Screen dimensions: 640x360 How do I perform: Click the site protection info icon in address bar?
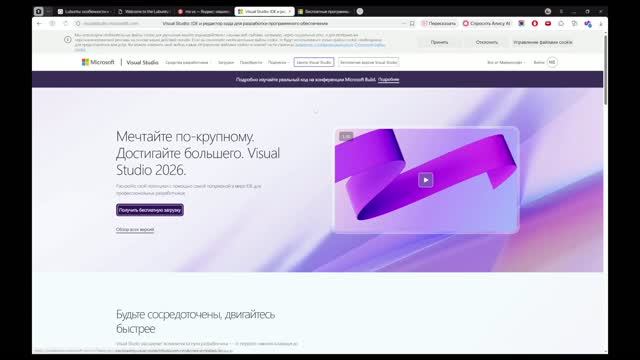pyautogui.click(x=78, y=24)
